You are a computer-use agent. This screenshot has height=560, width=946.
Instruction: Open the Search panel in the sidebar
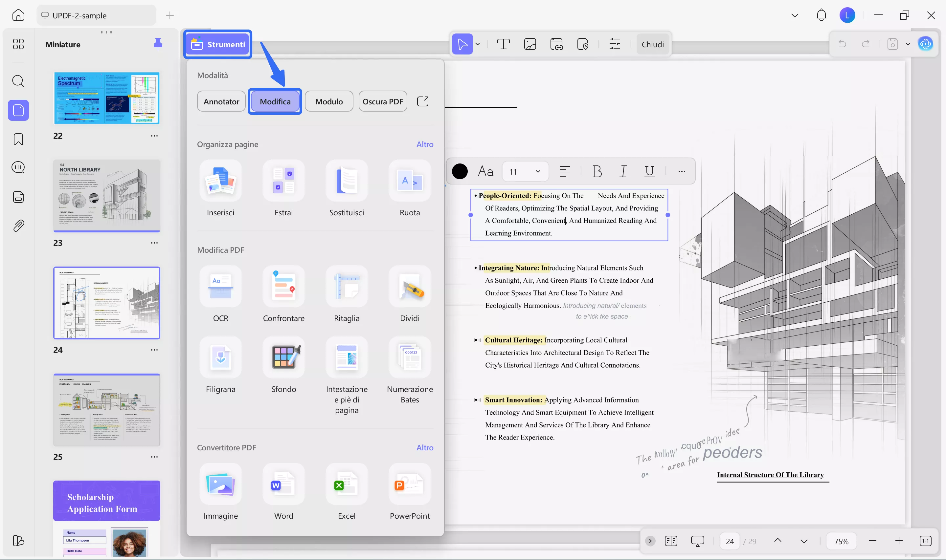18,81
